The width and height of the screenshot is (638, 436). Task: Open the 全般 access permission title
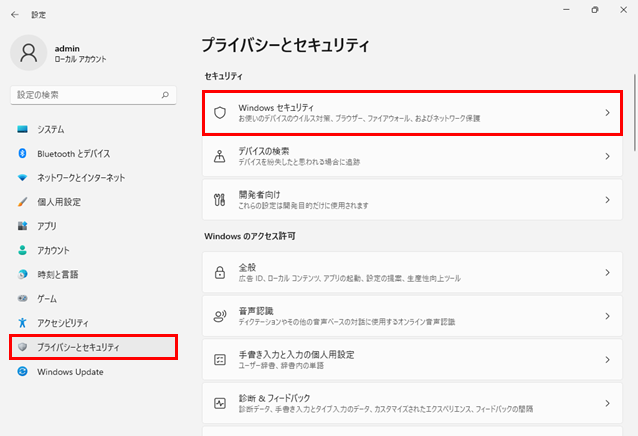(x=247, y=268)
